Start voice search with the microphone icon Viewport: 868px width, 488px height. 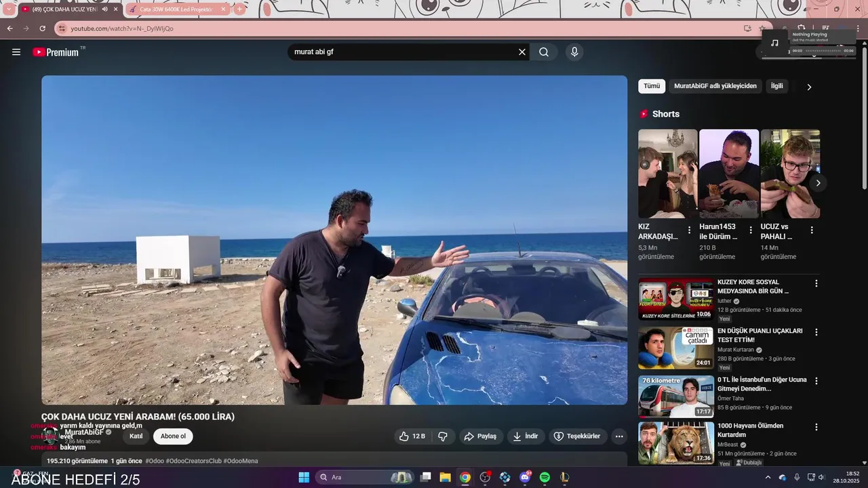pos(574,52)
